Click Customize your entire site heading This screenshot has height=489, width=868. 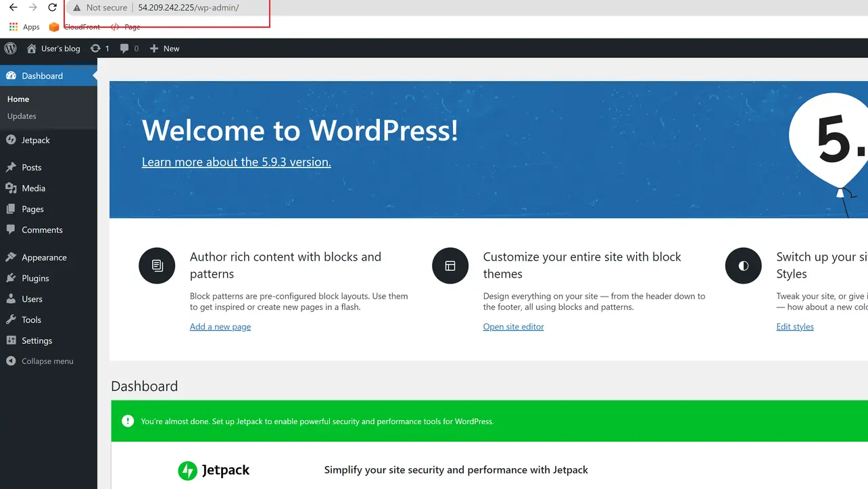tap(582, 265)
